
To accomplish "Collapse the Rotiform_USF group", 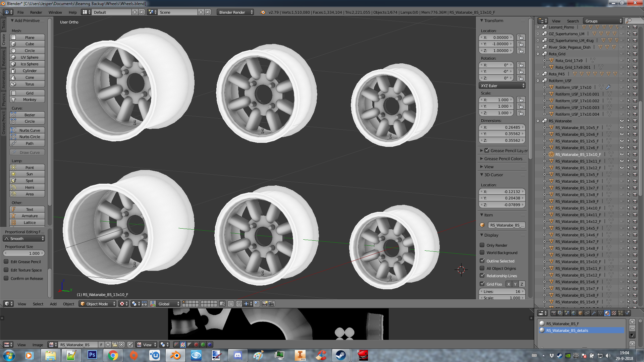I will coord(538,81).
